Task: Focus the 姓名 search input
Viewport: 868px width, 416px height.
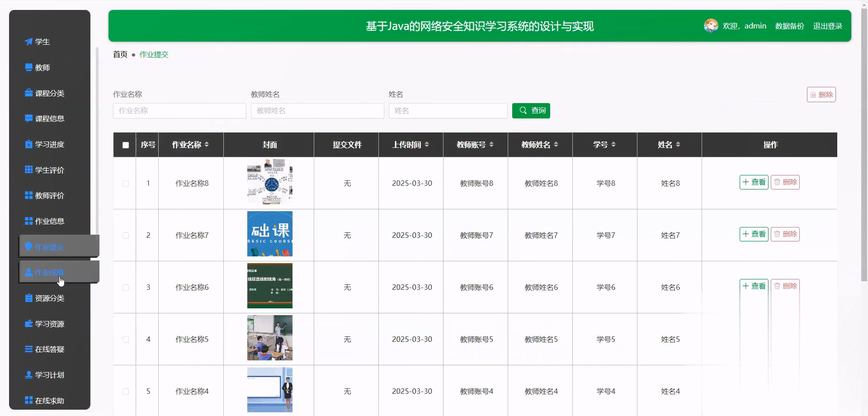Action: [448, 110]
